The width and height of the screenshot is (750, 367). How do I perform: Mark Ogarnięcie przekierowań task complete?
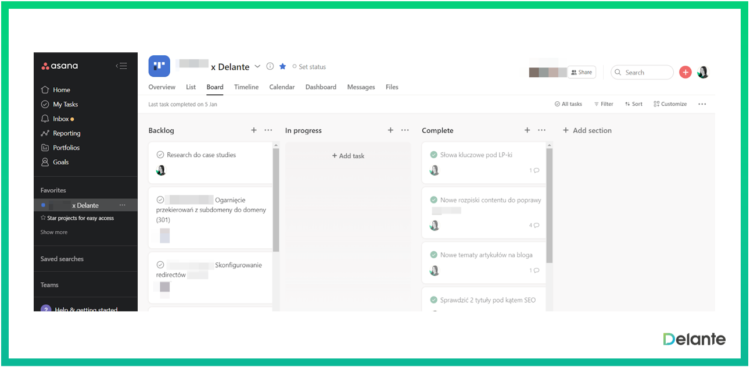(160, 200)
